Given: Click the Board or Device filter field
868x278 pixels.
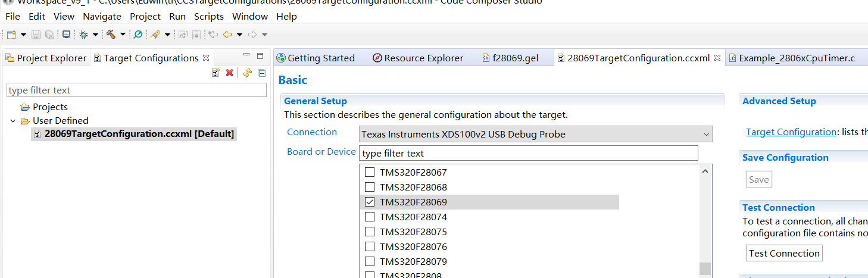Looking at the screenshot, I should point(528,154).
